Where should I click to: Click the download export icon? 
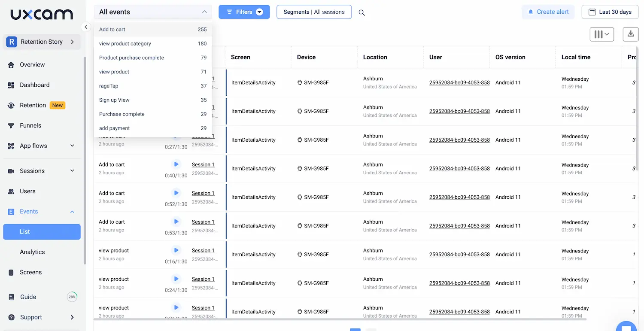pos(630,34)
